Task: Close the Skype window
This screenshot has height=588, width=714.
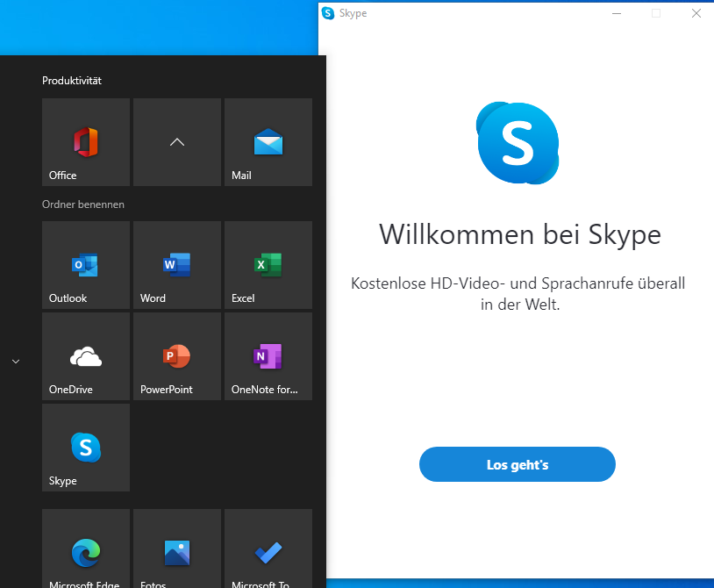Action: [696, 13]
